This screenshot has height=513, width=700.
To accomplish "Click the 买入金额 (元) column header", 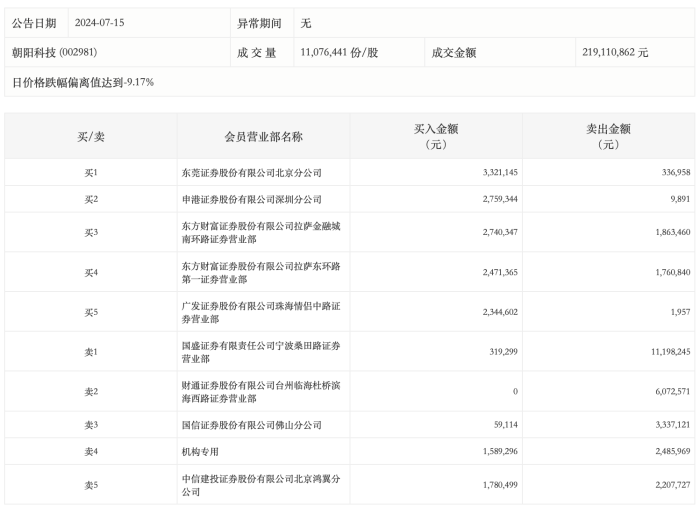I will (436, 136).
